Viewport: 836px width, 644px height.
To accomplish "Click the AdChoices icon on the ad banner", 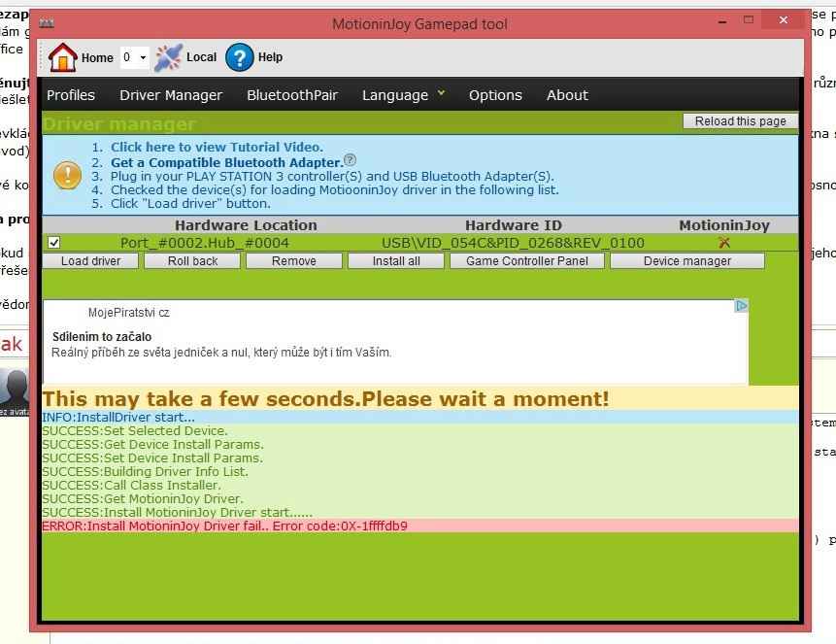I will click(x=741, y=306).
